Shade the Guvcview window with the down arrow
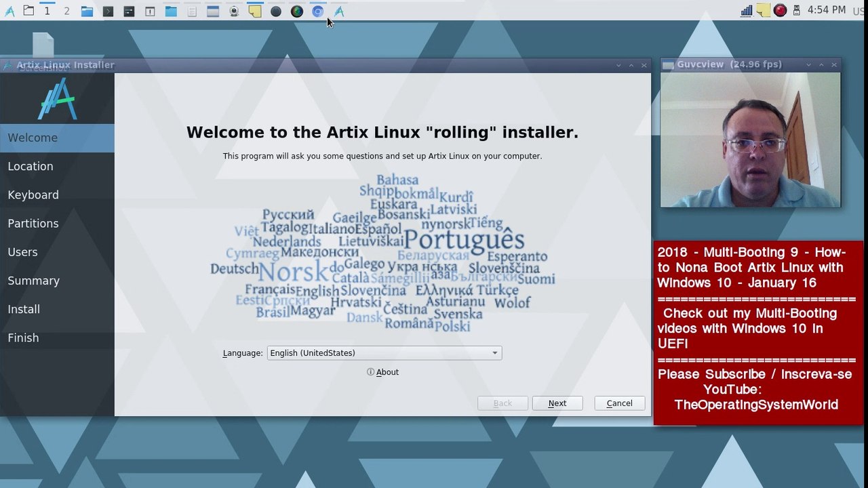The height and width of the screenshot is (488, 868). pos(809,65)
